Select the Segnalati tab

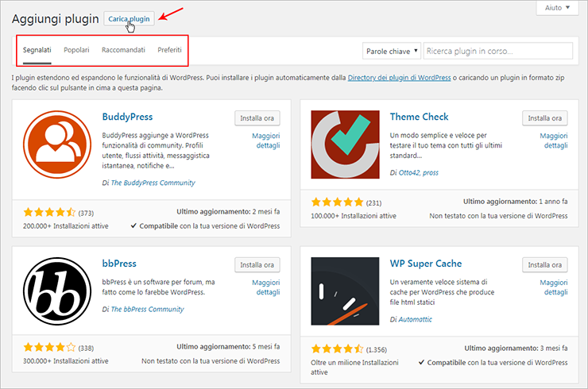(x=37, y=50)
